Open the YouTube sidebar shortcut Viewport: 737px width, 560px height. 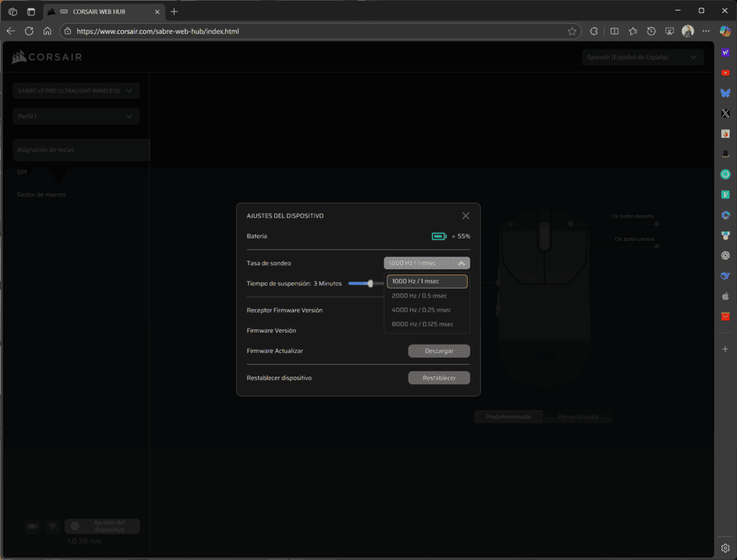725,72
